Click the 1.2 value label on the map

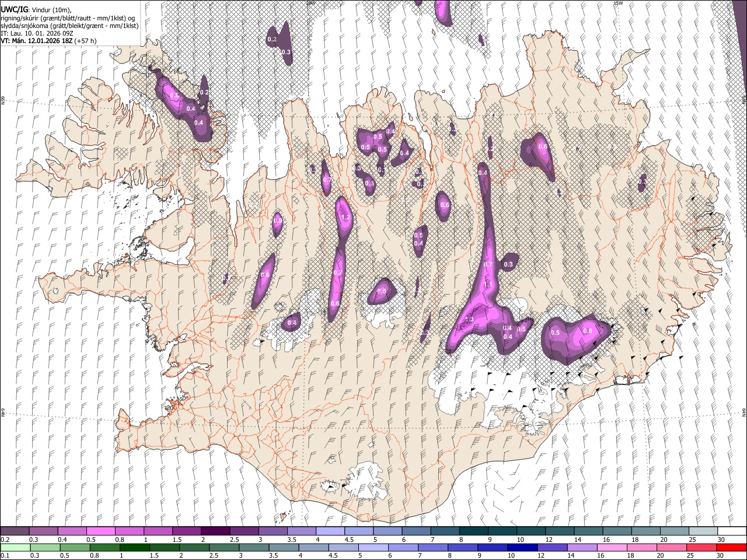345,218
